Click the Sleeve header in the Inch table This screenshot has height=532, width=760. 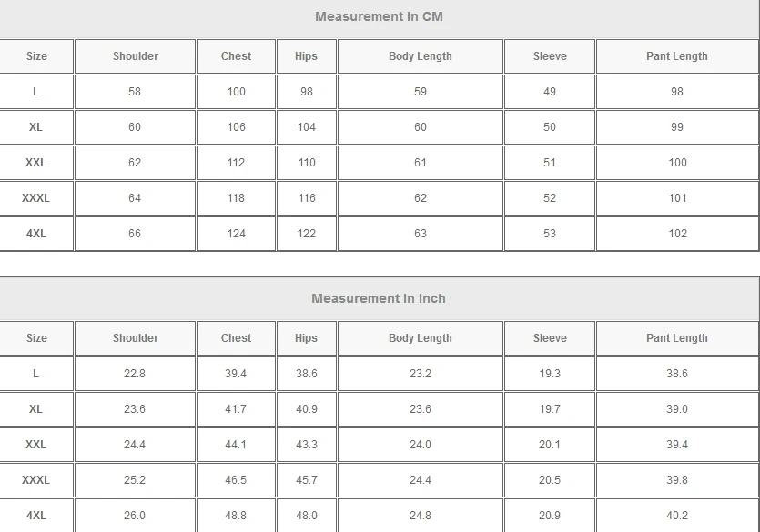(x=550, y=338)
